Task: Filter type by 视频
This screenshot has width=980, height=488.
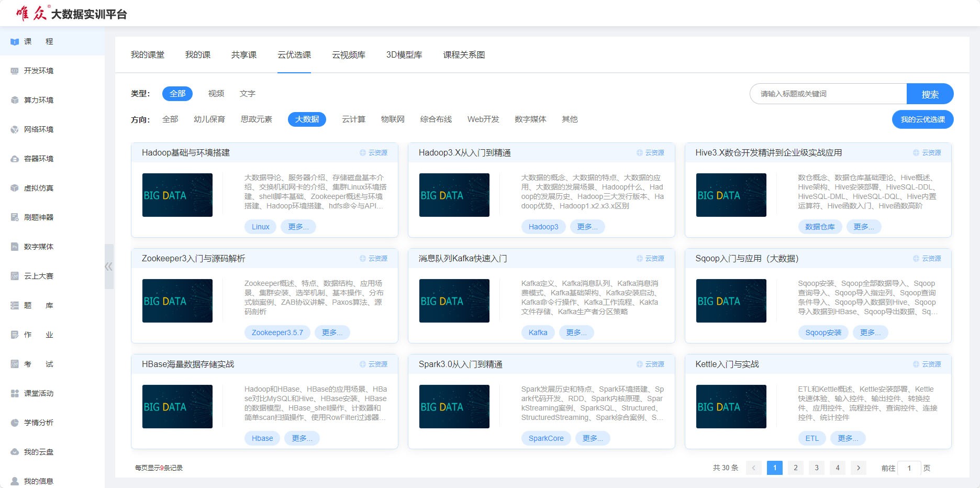Action: 216,94
